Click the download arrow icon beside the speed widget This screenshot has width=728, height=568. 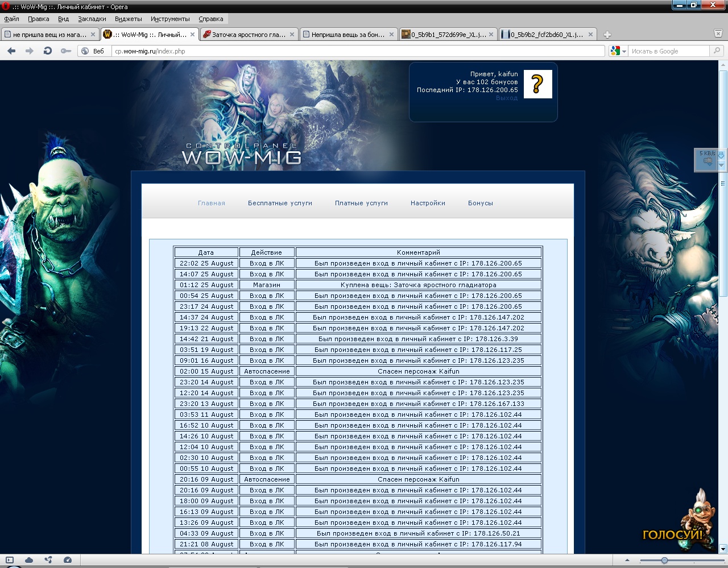722,155
